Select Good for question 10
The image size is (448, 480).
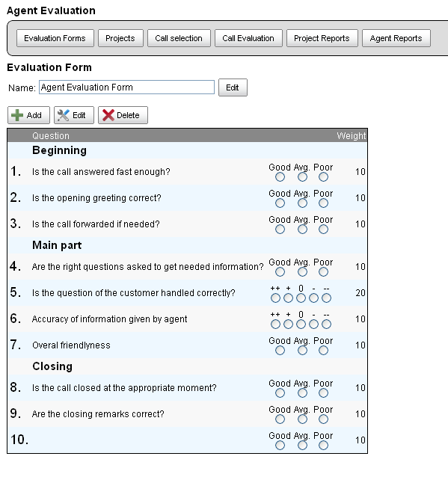[x=280, y=446]
